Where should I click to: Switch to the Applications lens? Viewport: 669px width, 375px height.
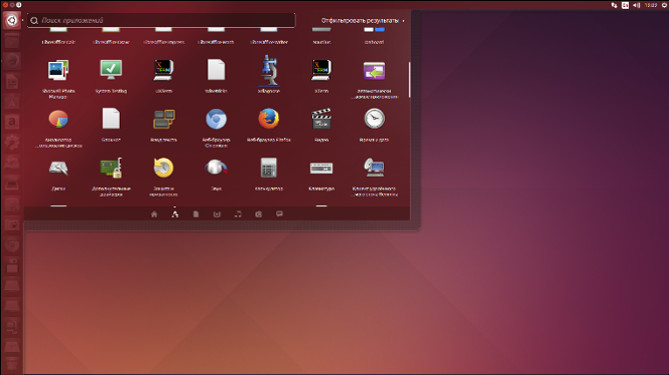175,214
